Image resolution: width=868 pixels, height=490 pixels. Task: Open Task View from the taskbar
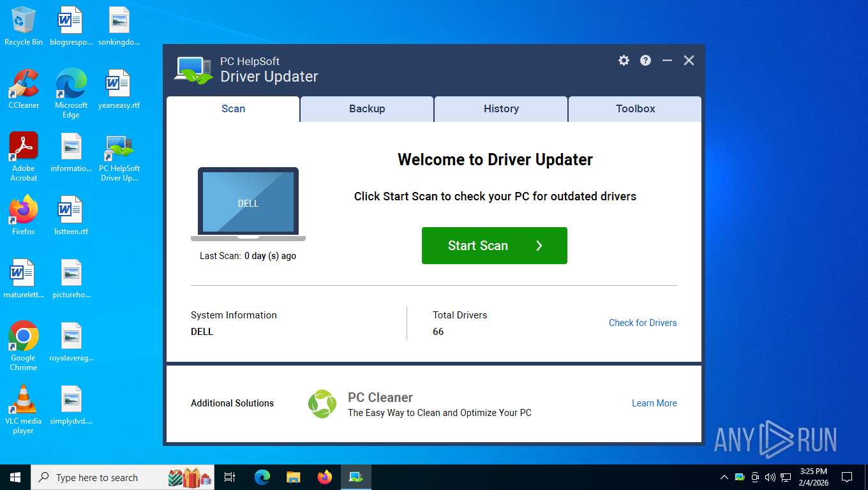(230, 477)
